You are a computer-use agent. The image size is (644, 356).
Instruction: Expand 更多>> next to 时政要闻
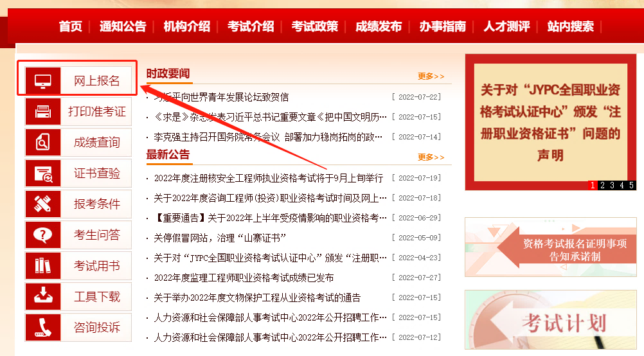click(431, 76)
